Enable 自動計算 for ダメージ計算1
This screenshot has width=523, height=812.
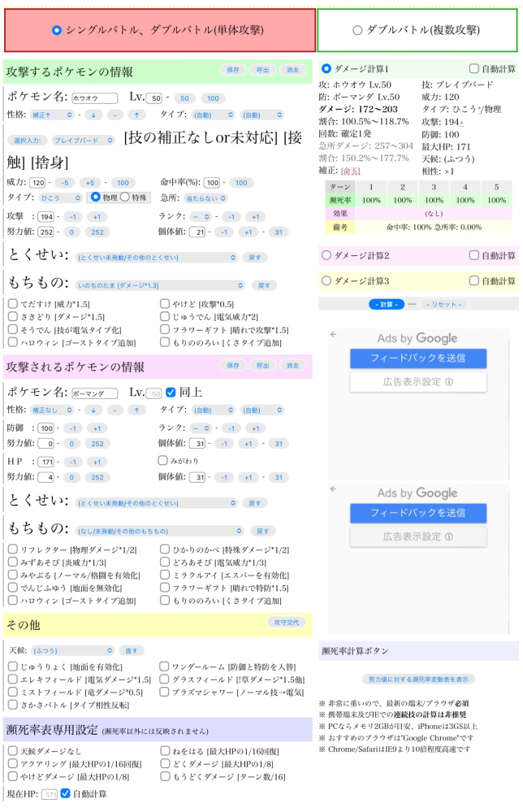473,68
